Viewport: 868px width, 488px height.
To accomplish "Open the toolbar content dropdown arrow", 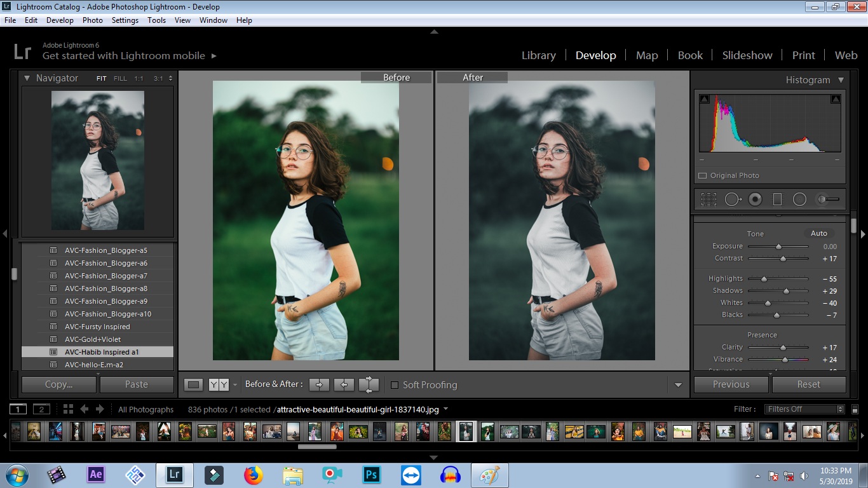I will [x=678, y=385].
